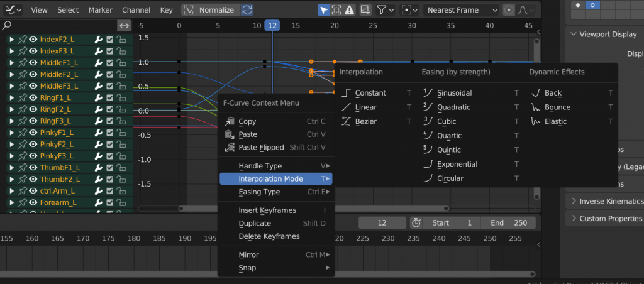The image size is (644, 284).
Task: Uncheck the IndexF3_L modifiers checkbox
Action: (x=110, y=52)
